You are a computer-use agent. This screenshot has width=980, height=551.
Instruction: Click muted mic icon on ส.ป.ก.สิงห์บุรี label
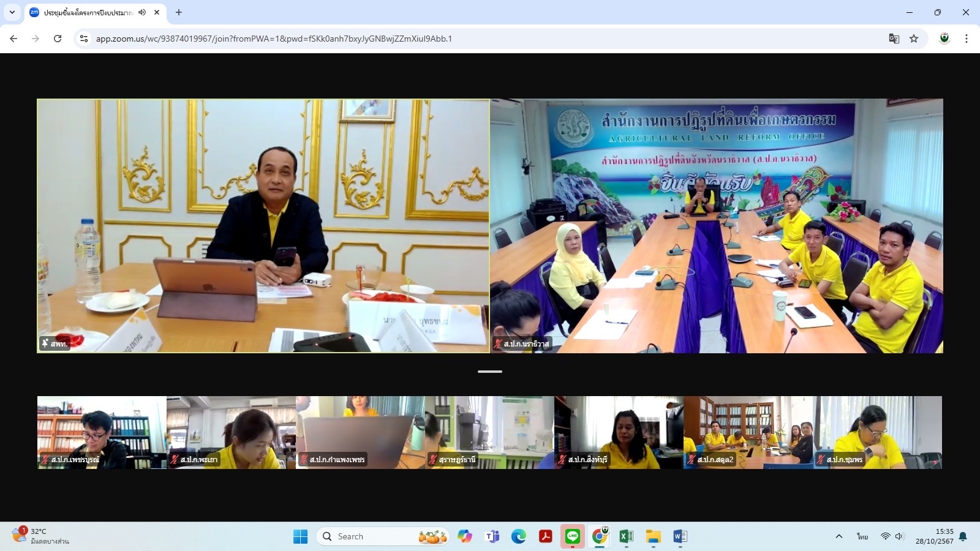[x=562, y=459]
